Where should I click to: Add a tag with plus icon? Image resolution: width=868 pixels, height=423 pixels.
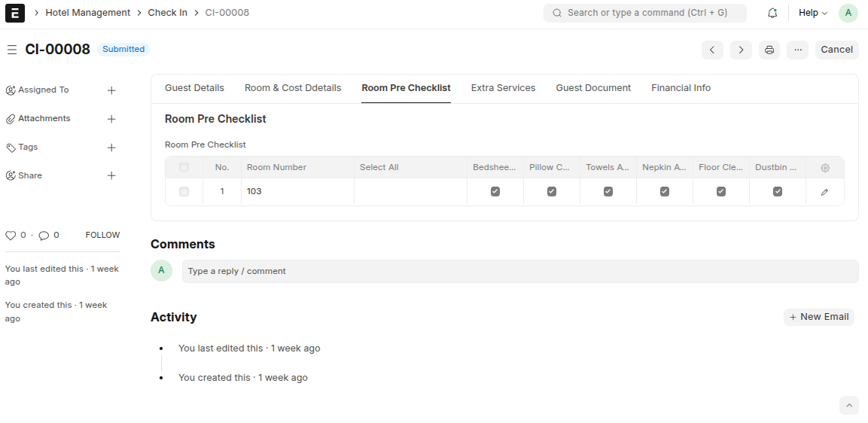tap(111, 148)
